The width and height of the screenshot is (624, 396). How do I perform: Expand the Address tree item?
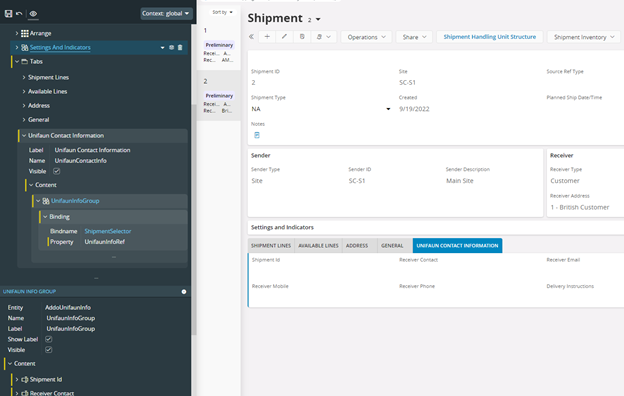pos(24,106)
